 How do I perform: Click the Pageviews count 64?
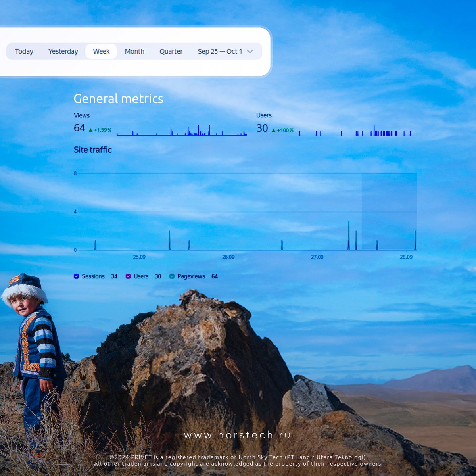point(215,276)
